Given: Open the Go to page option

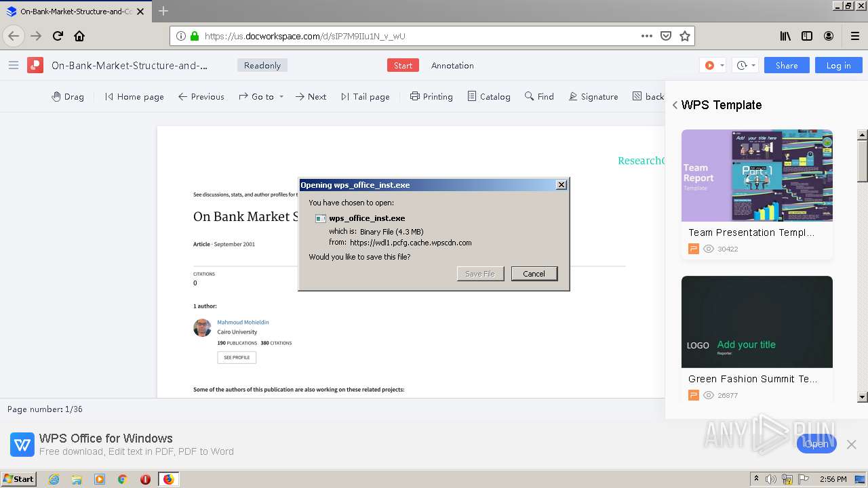Looking at the screenshot, I should [x=256, y=96].
